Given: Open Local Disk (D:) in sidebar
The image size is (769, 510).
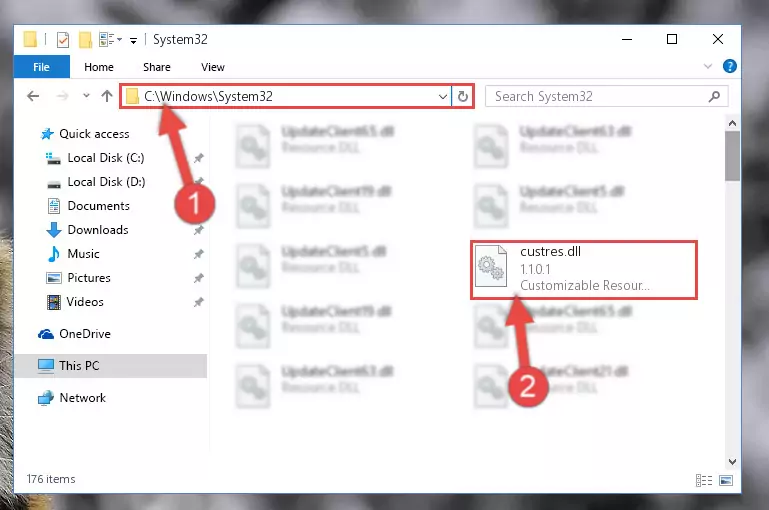Looking at the screenshot, I should point(106,182).
